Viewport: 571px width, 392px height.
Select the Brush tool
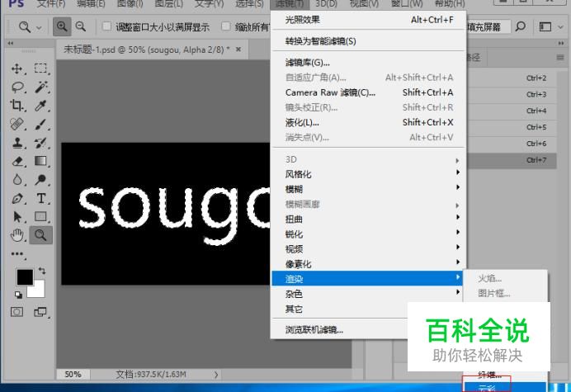pyautogui.click(x=40, y=125)
